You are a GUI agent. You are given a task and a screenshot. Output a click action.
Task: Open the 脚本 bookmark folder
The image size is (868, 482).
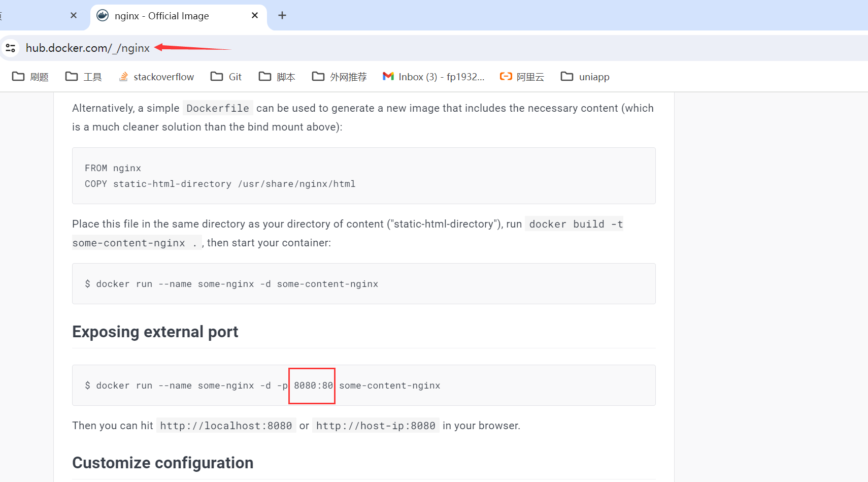pyautogui.click(x=277, y=77)
